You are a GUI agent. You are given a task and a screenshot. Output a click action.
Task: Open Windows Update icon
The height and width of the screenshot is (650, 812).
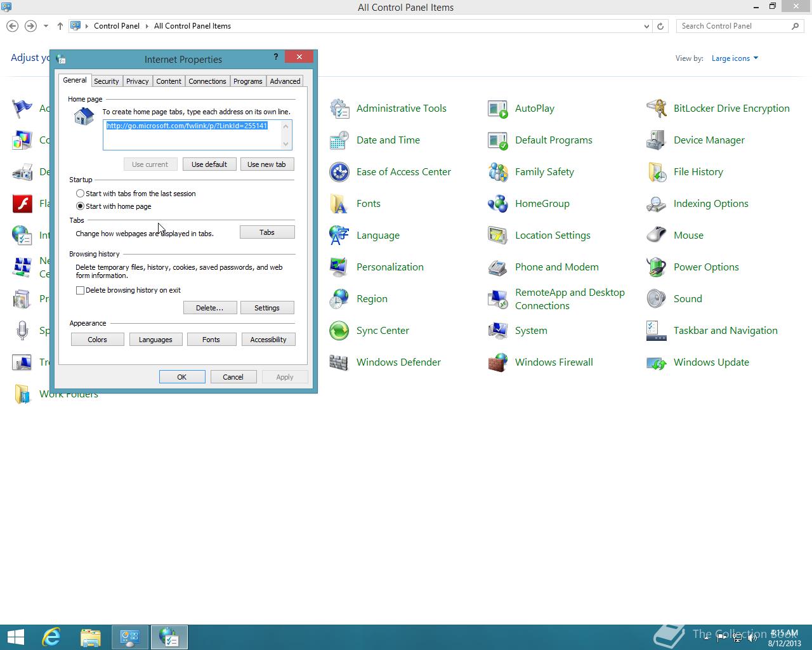pyautogui.click(x=657, y=362)
